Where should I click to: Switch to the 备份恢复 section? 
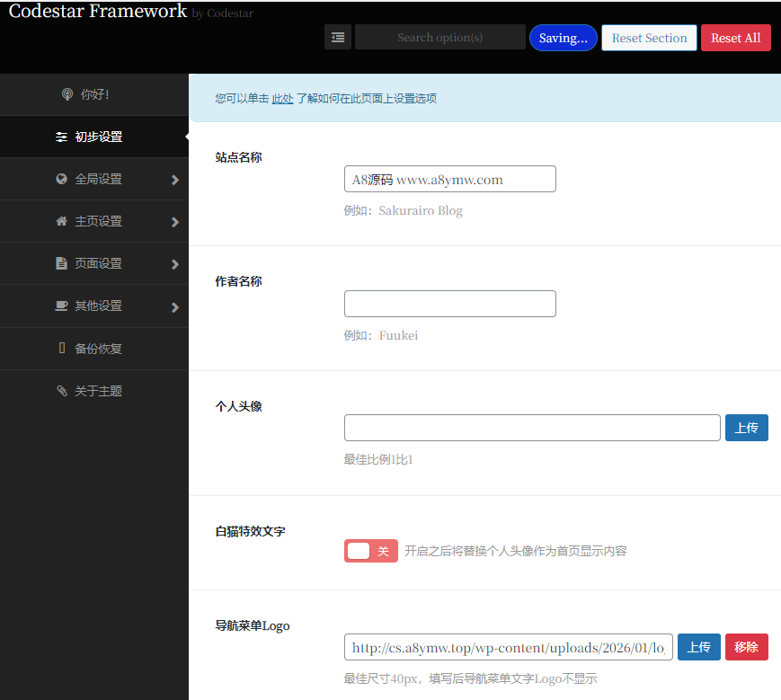click(x=99, y=349)
